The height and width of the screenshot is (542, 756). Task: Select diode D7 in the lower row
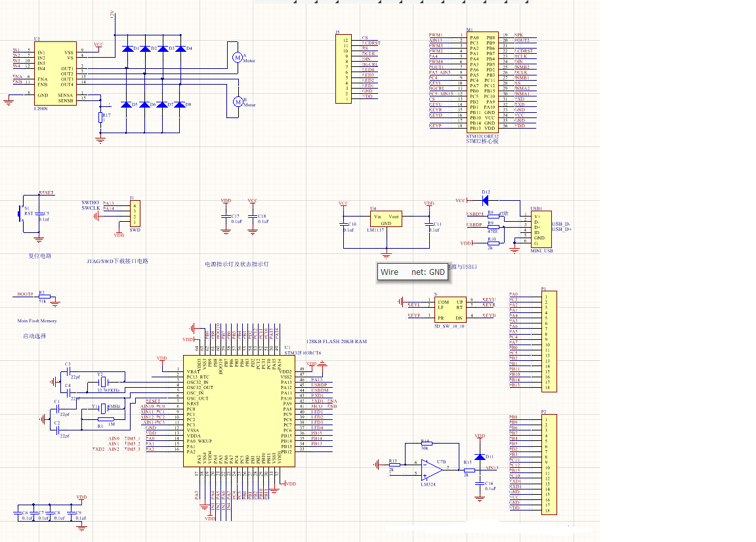(162, 104)
